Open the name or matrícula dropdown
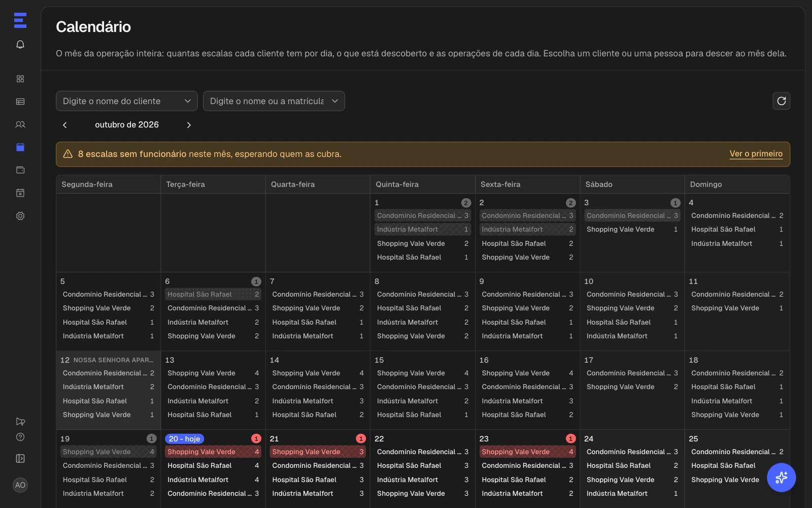This screenshot has height=508, width=812. (x=274, y=101)
